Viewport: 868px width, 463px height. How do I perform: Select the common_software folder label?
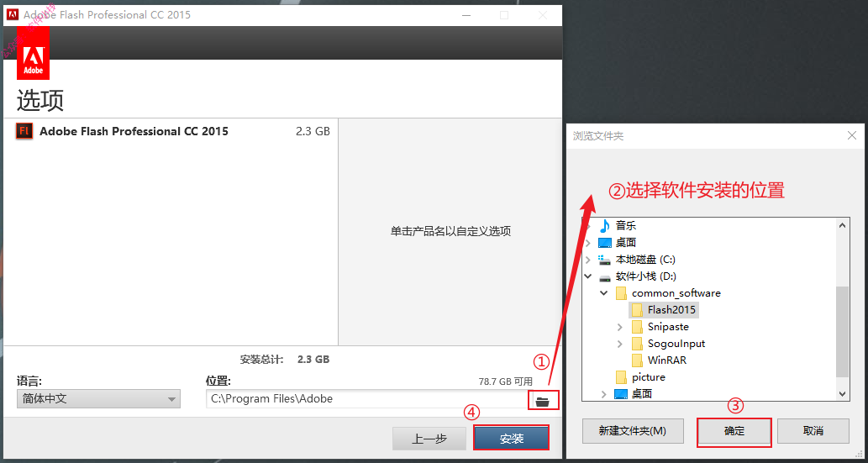[676, 293]
